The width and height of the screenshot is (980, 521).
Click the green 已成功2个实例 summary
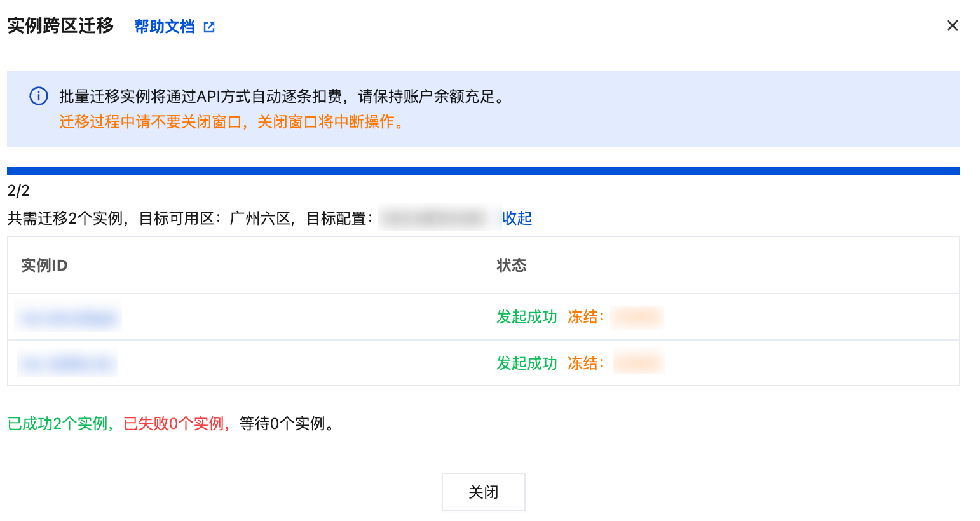[x=60, y=424]
